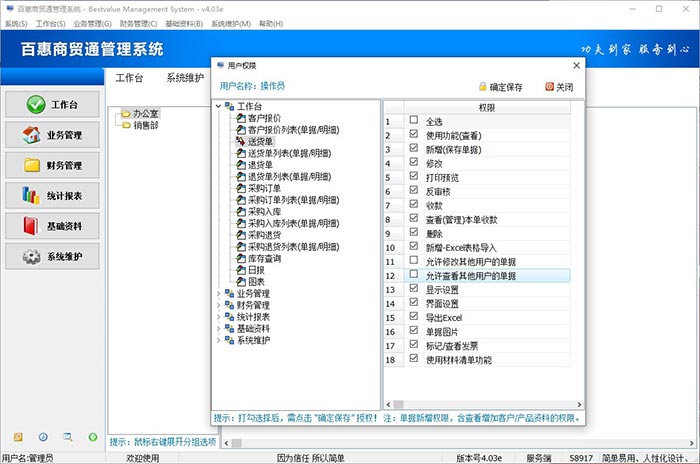Select the 销售部 folder in main window
Image resolution: width=700 pixels, height=464 pixels.
pos(140,125)
